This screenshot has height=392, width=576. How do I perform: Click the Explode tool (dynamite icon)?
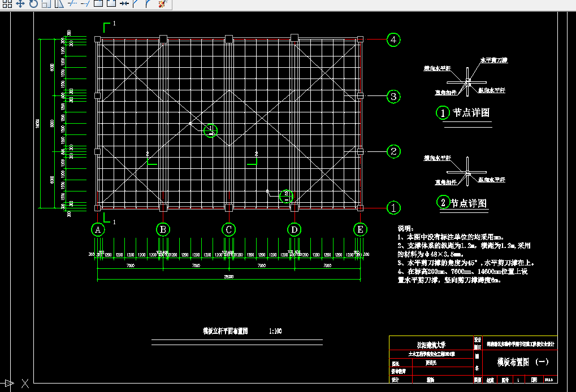tap(163, 3)
